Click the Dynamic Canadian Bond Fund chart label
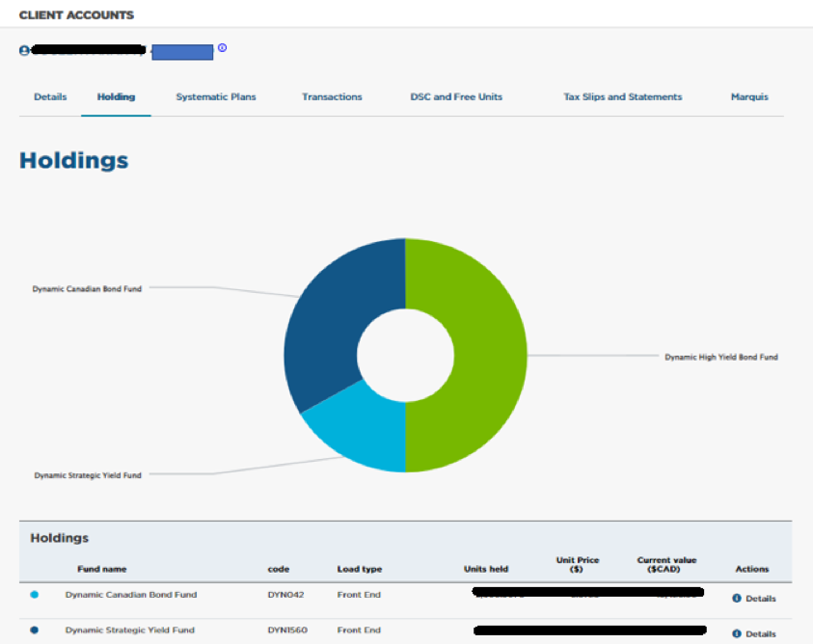The height and width of the screenshot is (644, 813). pyautogui.click(x=87, y=289)
